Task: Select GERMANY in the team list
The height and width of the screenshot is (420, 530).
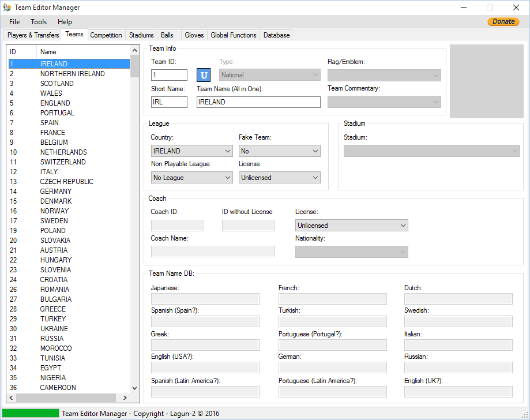Action: (x=69, y=192)
